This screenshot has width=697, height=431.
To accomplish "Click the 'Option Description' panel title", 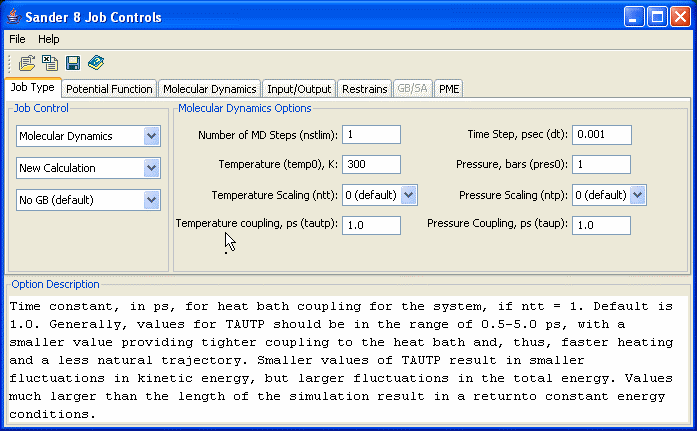I will [55, 284].
